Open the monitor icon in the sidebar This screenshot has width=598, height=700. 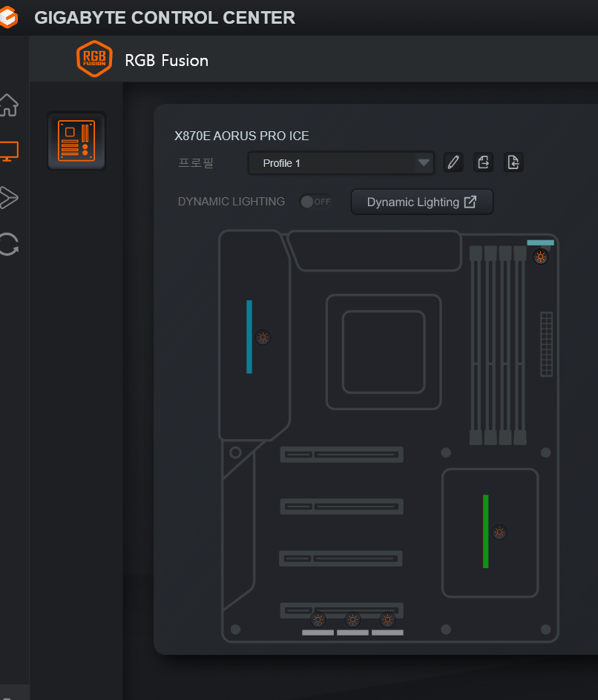(8, 151)
